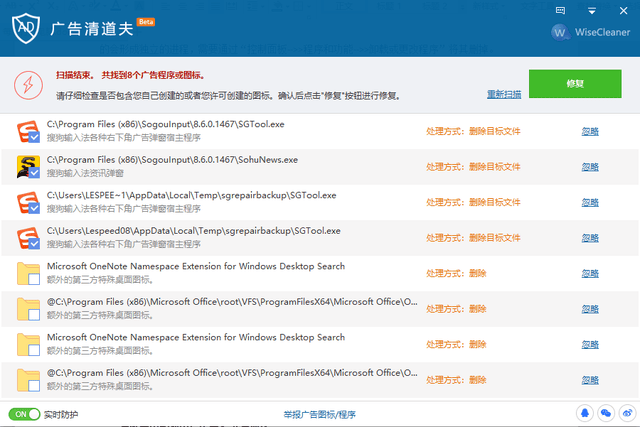Click the 扫描结束 result headline text

pyautogui.click(x=130, y=75)
